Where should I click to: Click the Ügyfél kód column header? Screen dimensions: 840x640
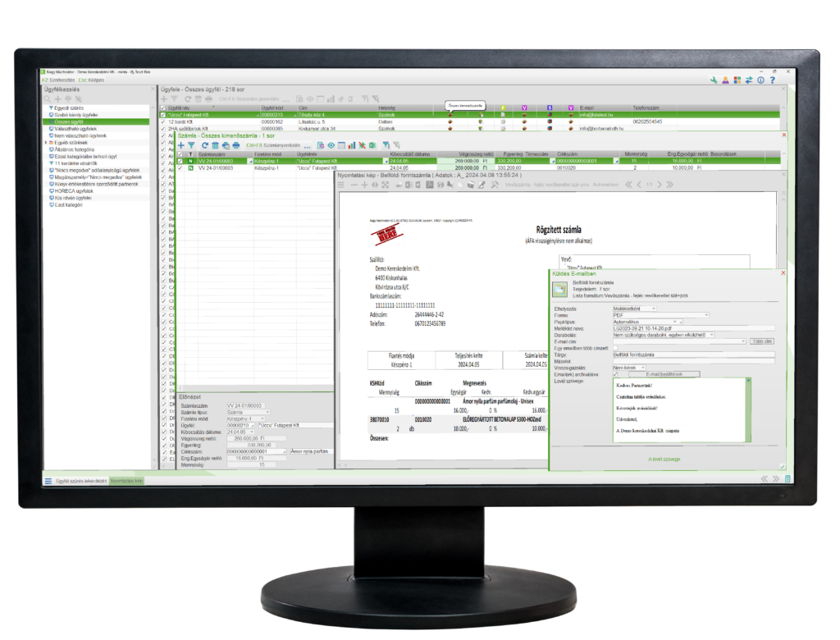[272, 107]
